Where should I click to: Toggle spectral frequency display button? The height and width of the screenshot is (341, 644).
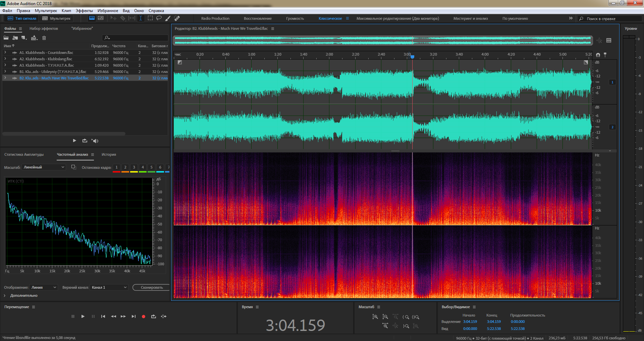(x=92, y=18)
